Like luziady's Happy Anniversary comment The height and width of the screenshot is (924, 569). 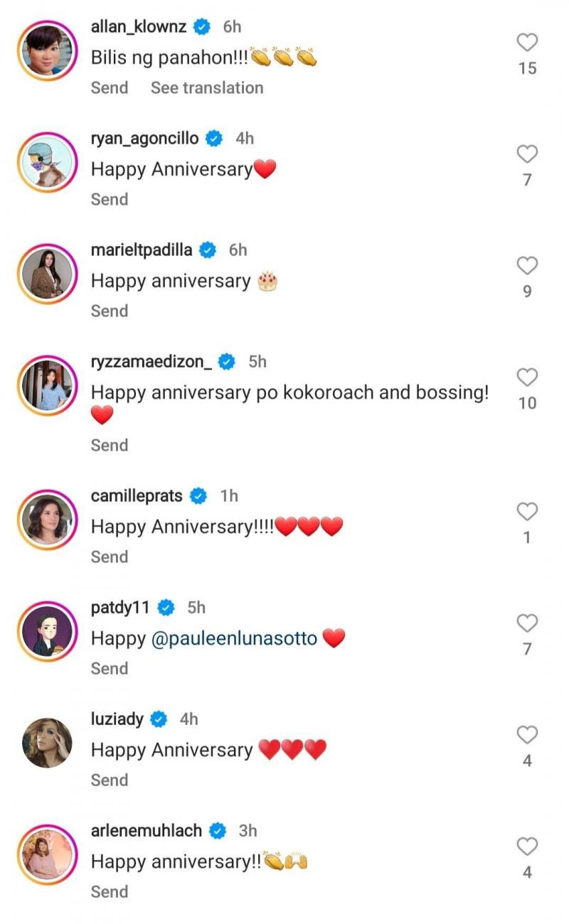[527, 734]
